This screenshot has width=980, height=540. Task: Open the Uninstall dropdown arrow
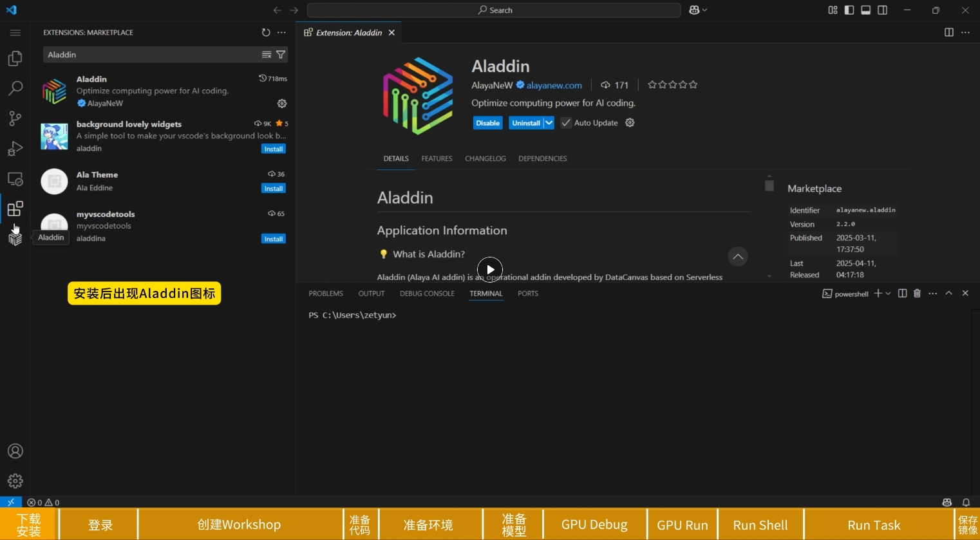click(549, 123)
